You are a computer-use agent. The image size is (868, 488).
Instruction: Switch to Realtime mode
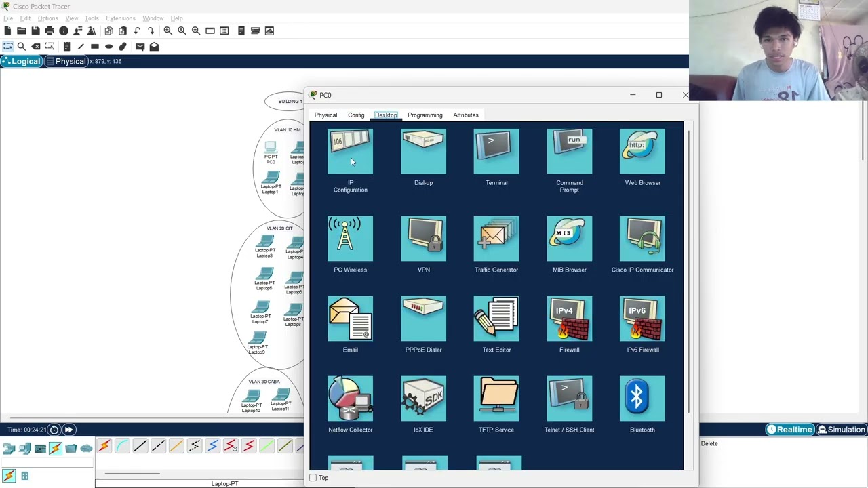(789, 430)
